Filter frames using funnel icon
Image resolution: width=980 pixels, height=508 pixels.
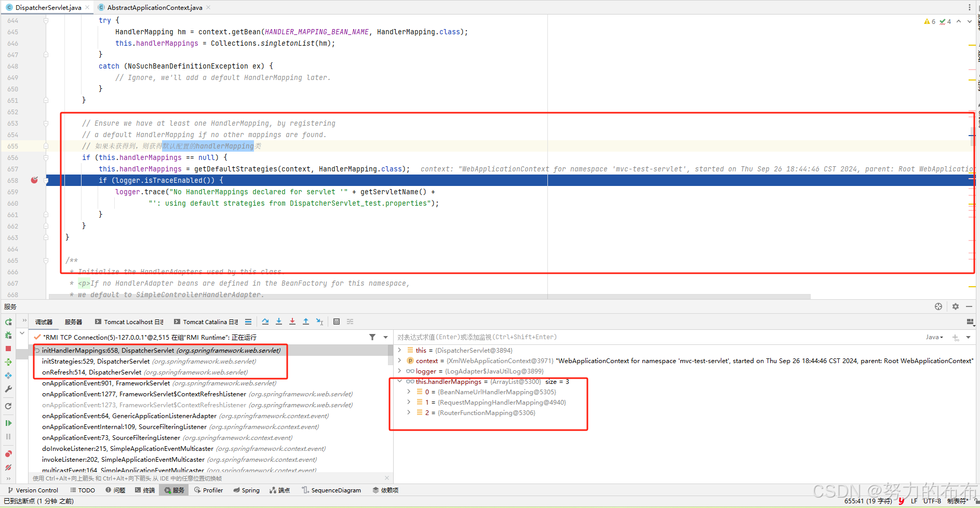pyautogui.click(x=372, y=337)
